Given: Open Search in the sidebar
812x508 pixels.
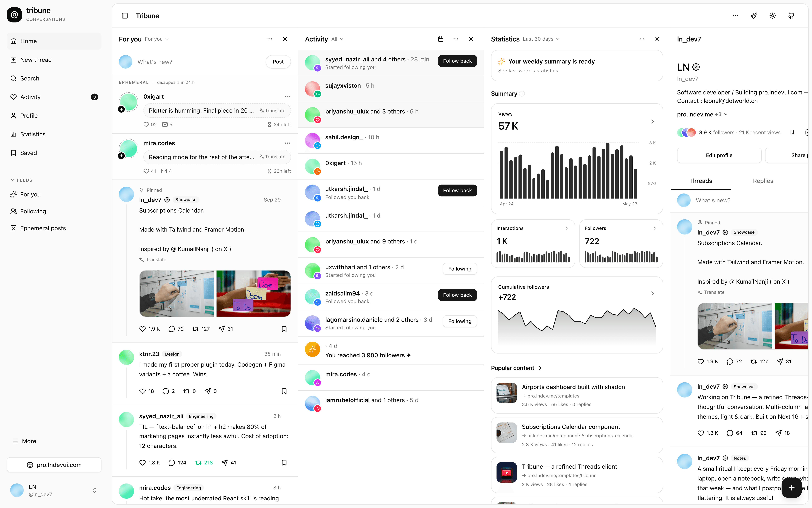Looking at the screenshot, I should (54, 78).
